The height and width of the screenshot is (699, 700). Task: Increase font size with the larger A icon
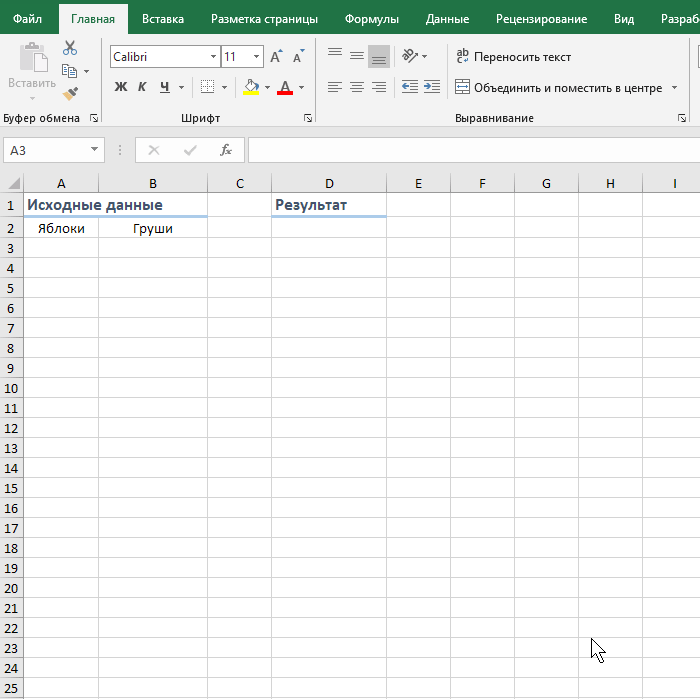(276, 57)
